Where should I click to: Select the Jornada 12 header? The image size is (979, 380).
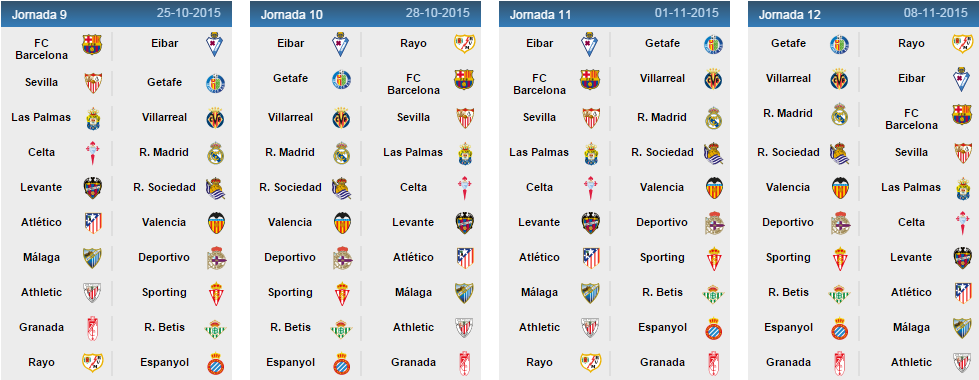863,14
